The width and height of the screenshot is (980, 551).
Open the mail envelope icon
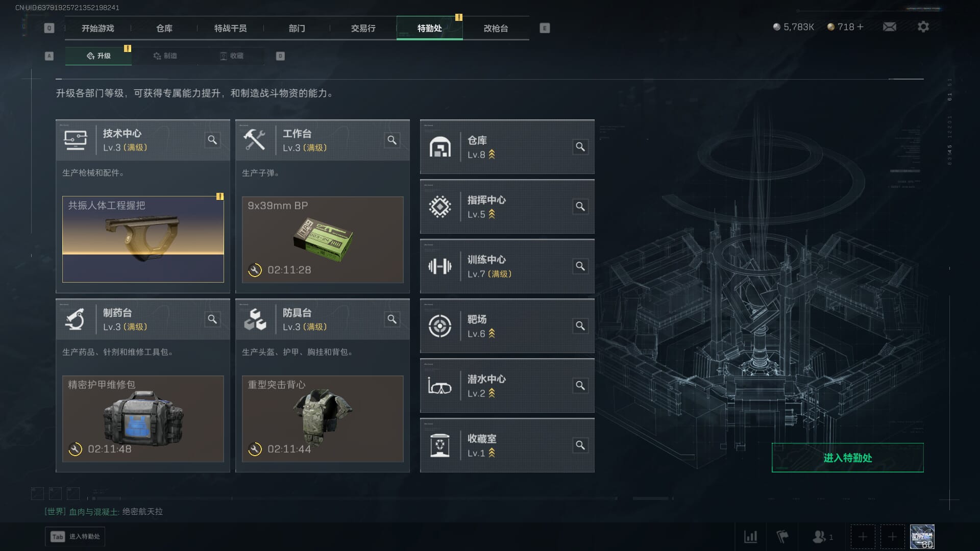pyautogui.click(x=889, y=27)
